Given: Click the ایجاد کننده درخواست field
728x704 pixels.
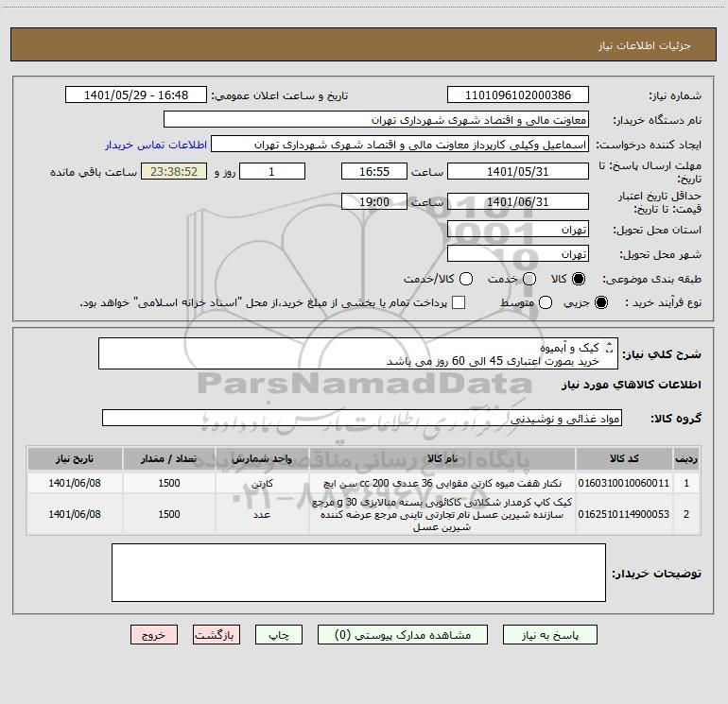Looking at the screenshot, I should pos(400,144).
